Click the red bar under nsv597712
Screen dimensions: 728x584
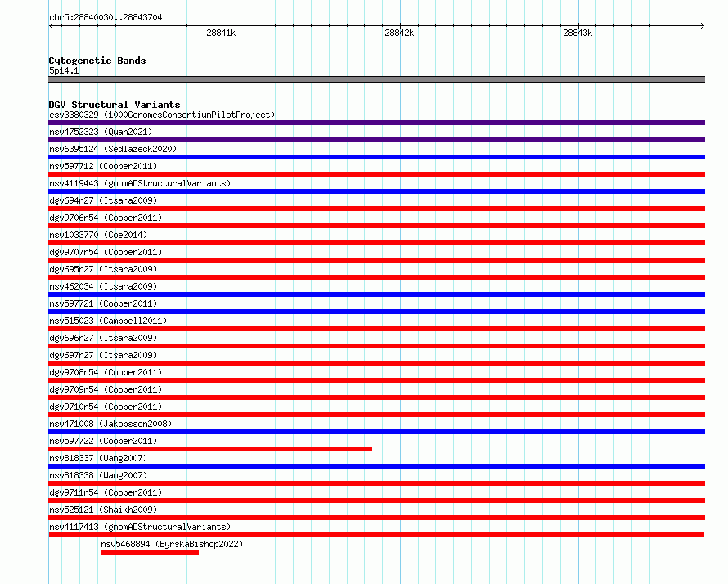click(376, 174)
